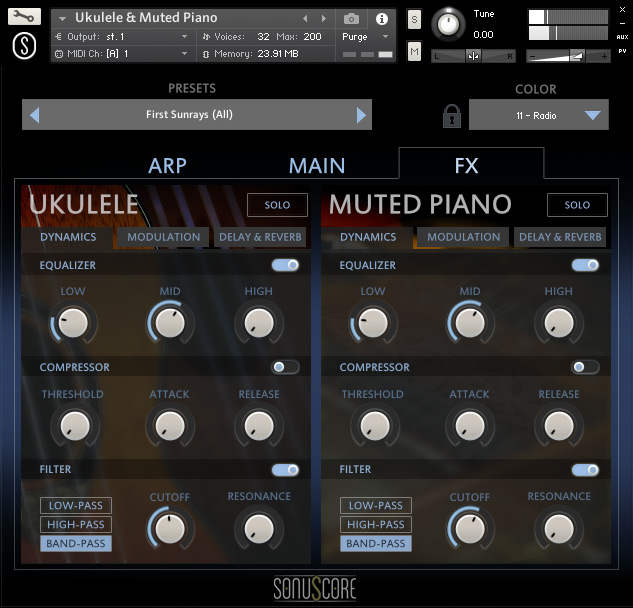Select Ukulele Band-Pass filter type
The image size is (633, 608).
[x=76, y=543]
